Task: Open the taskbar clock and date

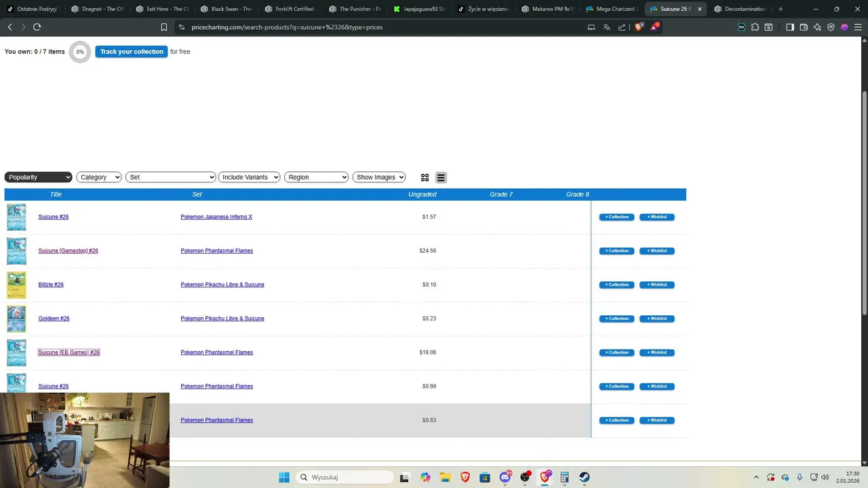Action: [x=848, y=477]
